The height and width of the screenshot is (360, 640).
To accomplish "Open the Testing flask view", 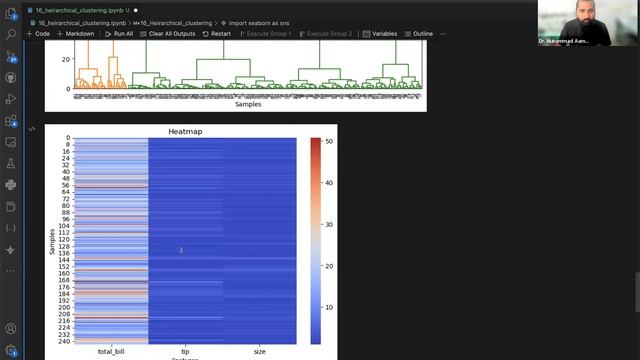I will [11, 163].
